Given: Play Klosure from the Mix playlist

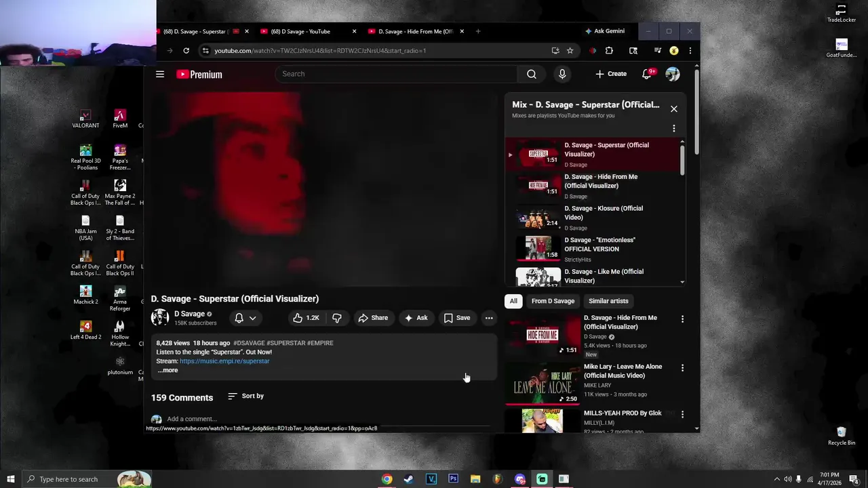Looking at the screenshot, I should point(594,218).
